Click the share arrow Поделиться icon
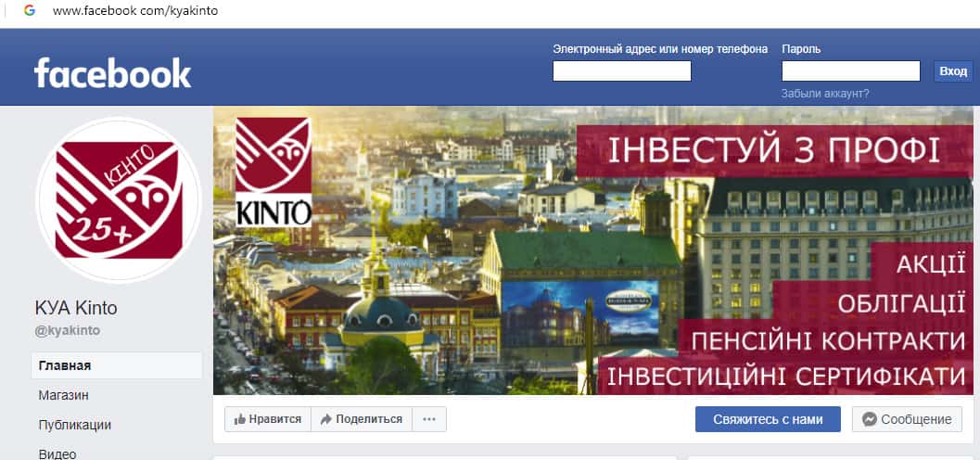Viewport: 980px width, 460px height. tap(325, 419)
